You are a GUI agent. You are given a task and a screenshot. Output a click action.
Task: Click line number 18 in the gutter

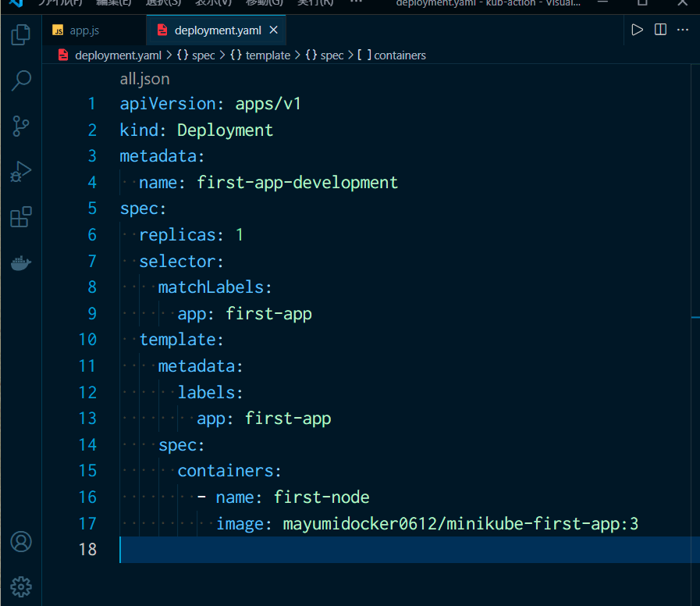87,549
